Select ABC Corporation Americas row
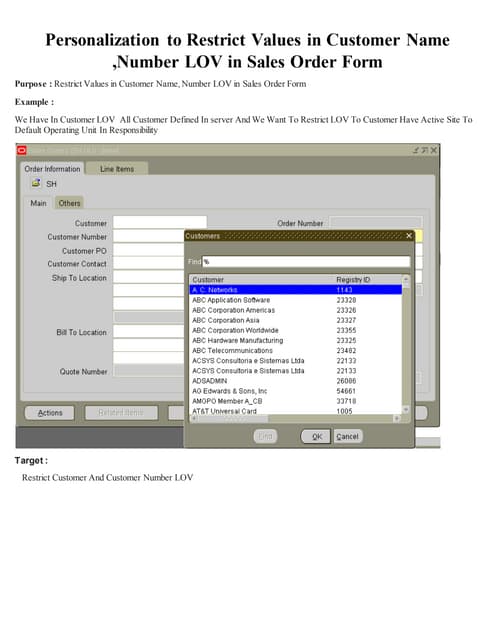495x640 pixels. pyautogui.click(x=296, y=310)
